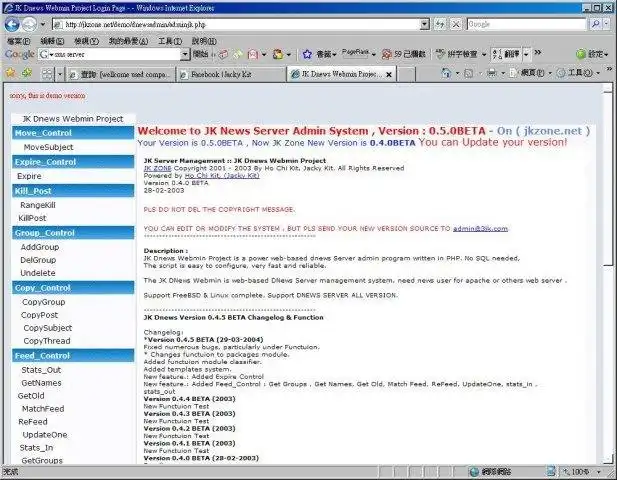This screenshot has height=480, width=617.
Task: Open the 100% zoom level control
Action: (581, 471)
